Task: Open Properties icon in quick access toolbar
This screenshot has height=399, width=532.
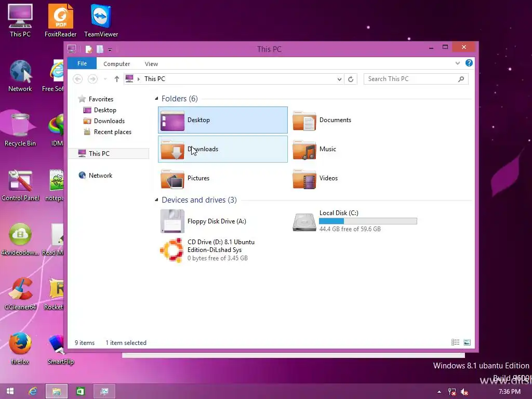Action: 88,49
